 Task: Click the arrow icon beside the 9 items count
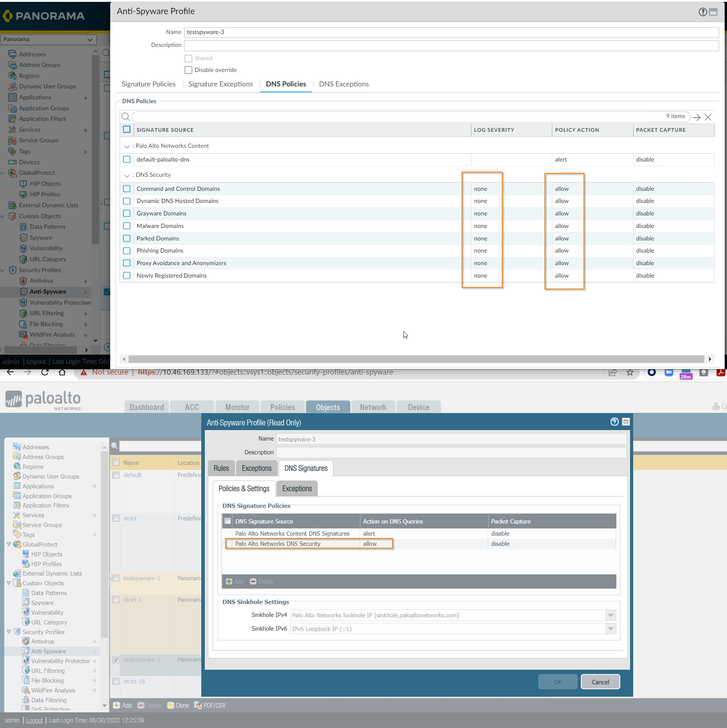(697, 117)
